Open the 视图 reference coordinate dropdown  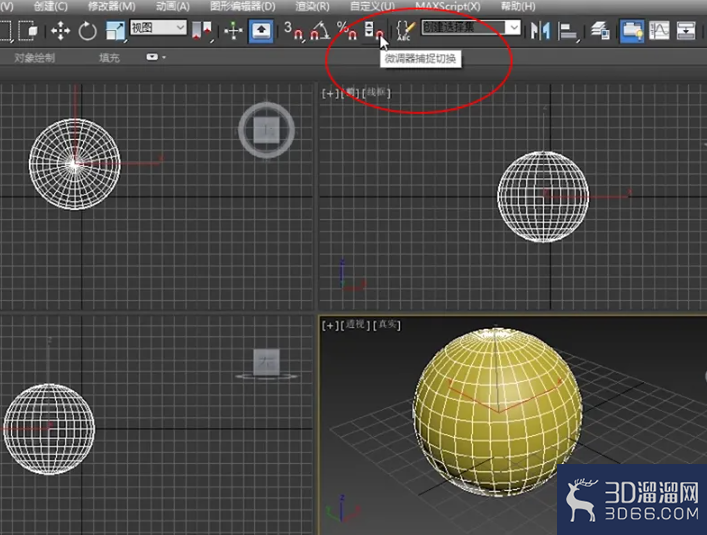coord(158,28)
